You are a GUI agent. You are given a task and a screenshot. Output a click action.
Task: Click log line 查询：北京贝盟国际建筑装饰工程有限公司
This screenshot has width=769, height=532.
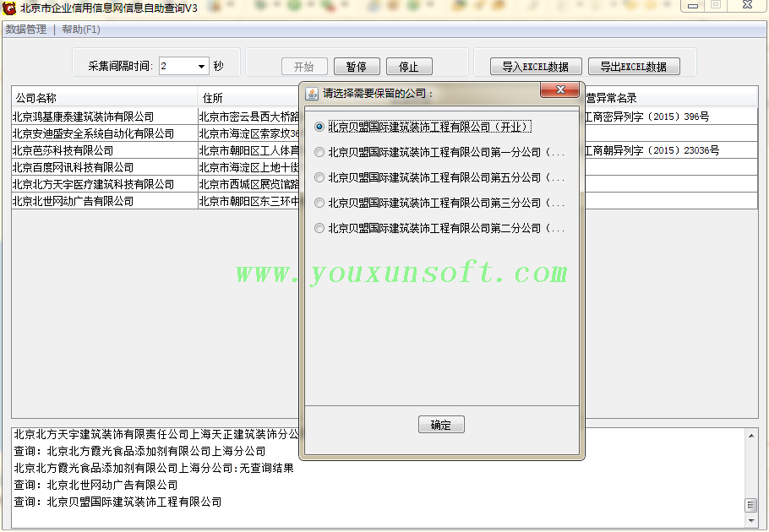click(x=117, y=502)
